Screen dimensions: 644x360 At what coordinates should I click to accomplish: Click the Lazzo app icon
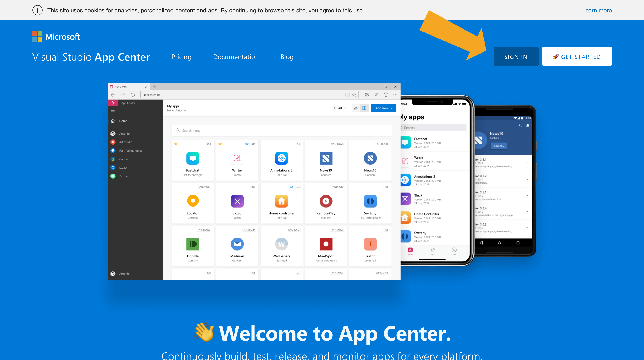tap(237, 201)
